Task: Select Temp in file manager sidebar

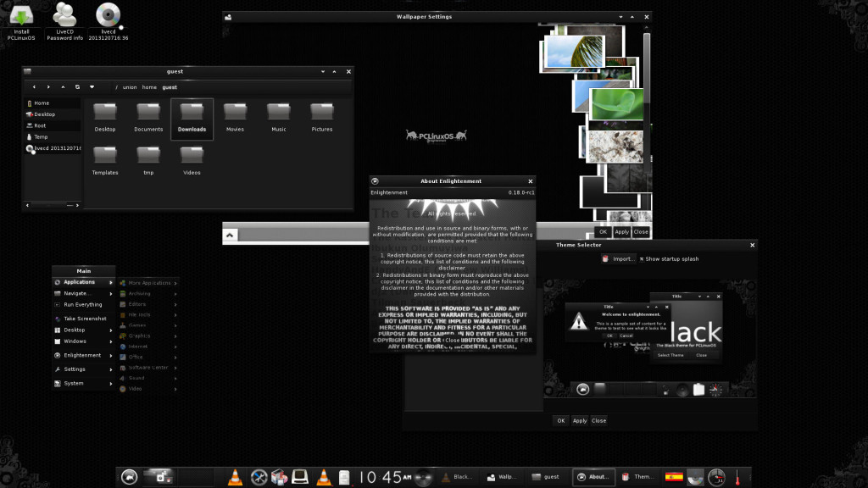Action: coord(53,136)
